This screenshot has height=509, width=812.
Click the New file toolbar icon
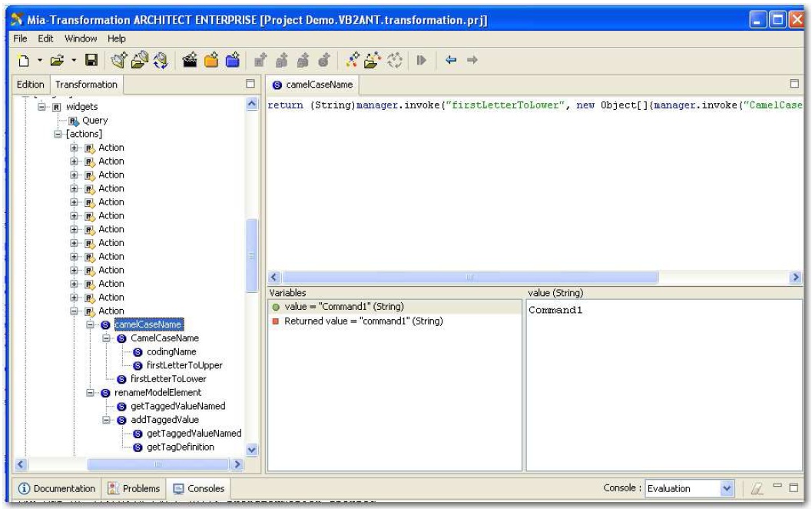click(x=25, y=60)
